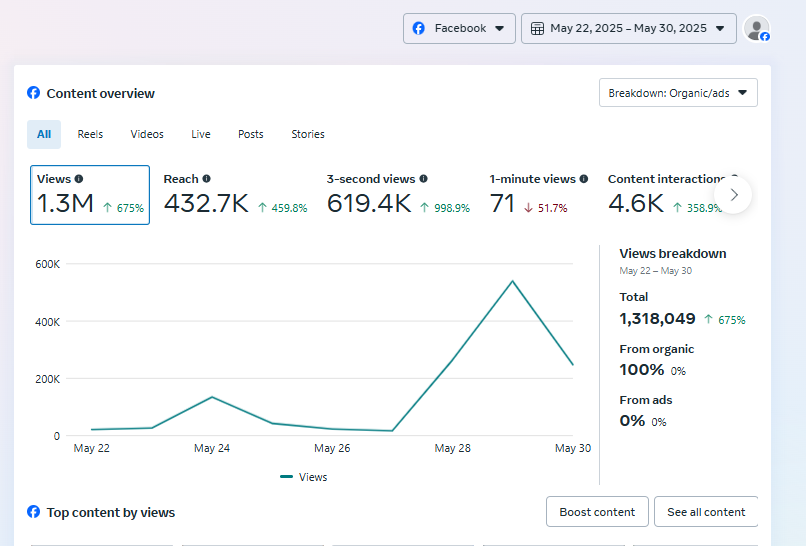This screenshot has width=806, height=546.
Task: Click the Facebook logo beside Top content by views
Action: tap(34, 512)
